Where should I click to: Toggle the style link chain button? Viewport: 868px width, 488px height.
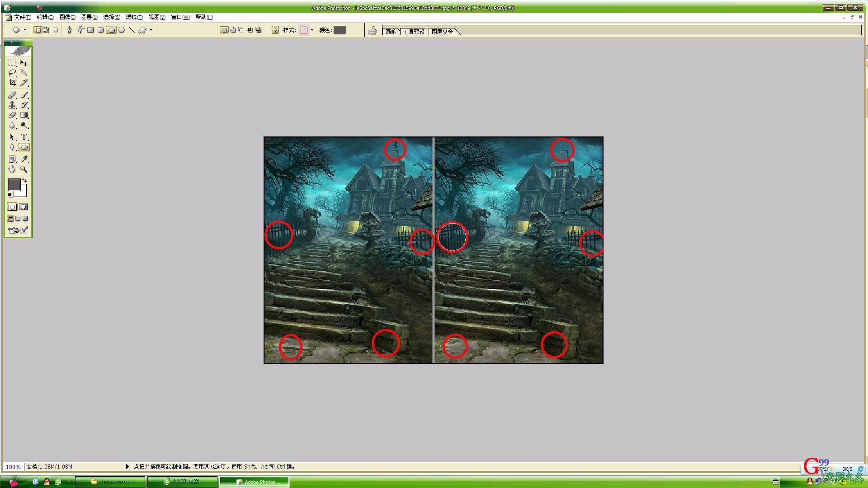pyautogui.click(x=275, y=30)
